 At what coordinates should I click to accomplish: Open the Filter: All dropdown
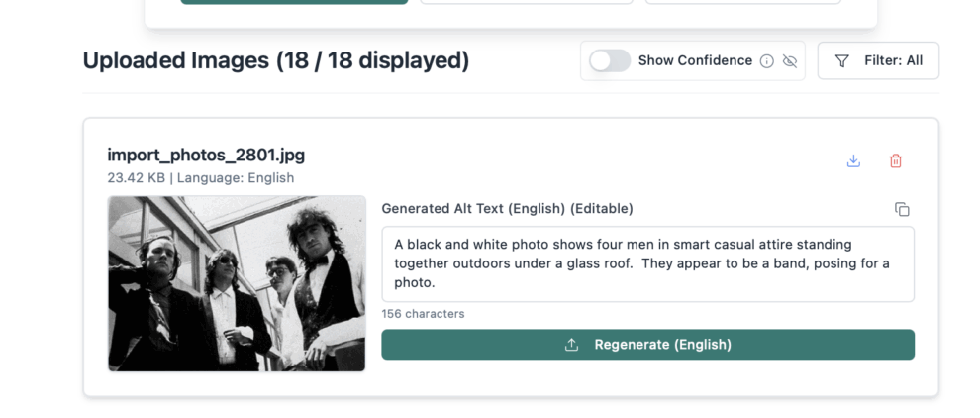878,60
